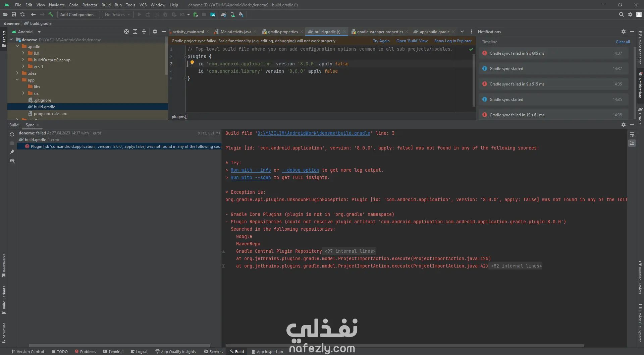The image size is (644, 355).
Task: Open the Build menu in menu bar
Action: 106,5
